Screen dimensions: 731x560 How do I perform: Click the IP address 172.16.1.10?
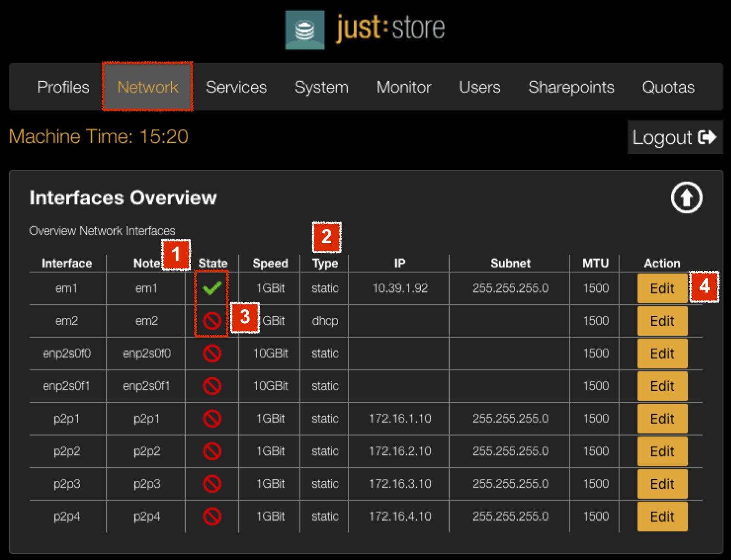point(400,419)
